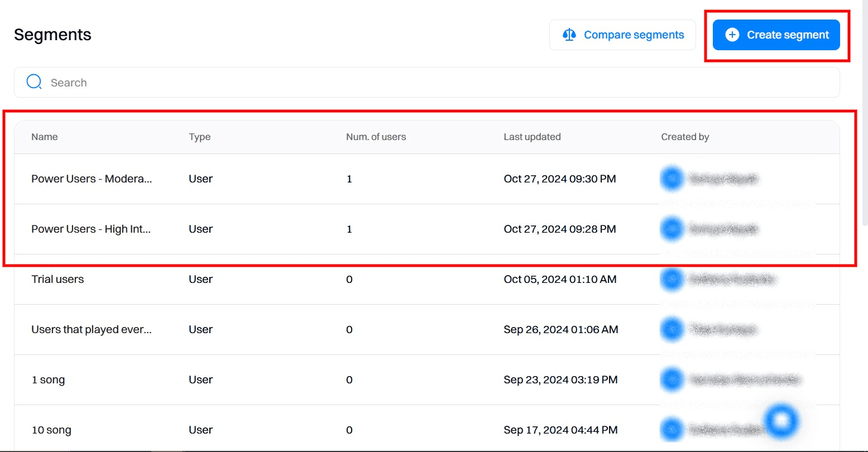Click the Type column header
This screenshot has height=452, width=868.
tap(199, 136)
